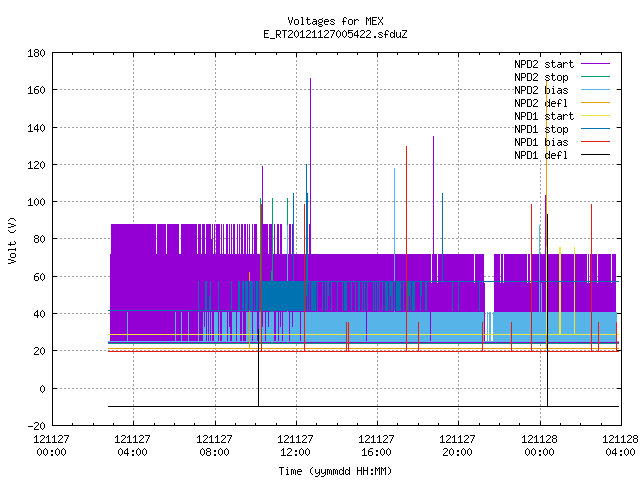
Task: Click the purple NPD2 start legend line
Action: tap(595, 64)
